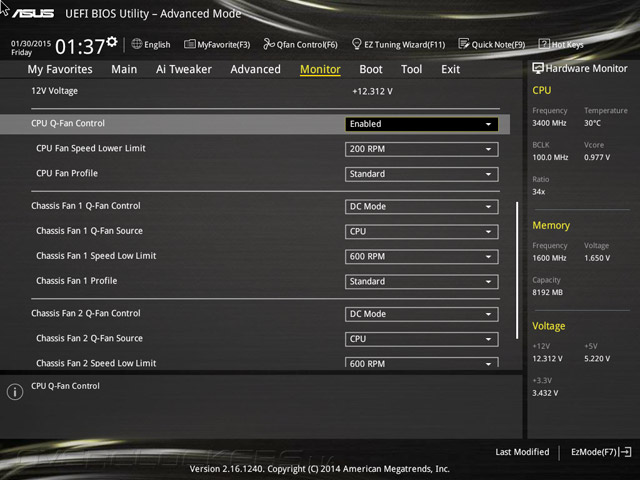Click the +12.312 V voltage value
This screenshot has width=640, height=480.
372,91
